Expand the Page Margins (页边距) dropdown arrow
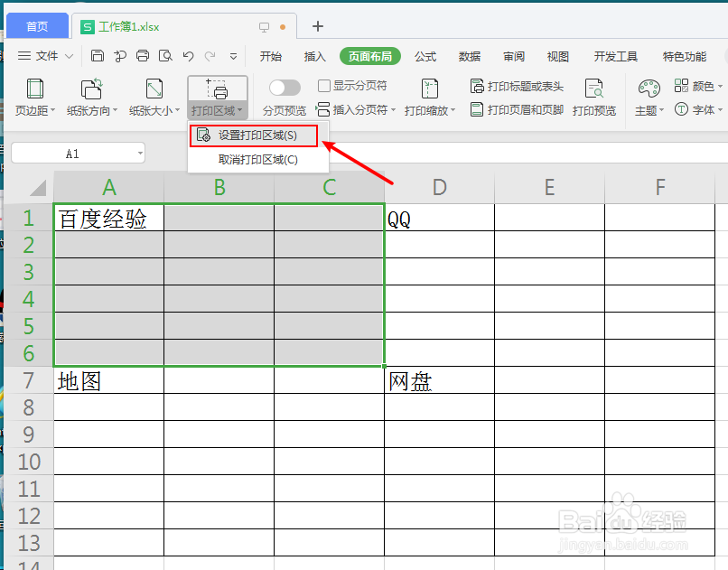 52,110
